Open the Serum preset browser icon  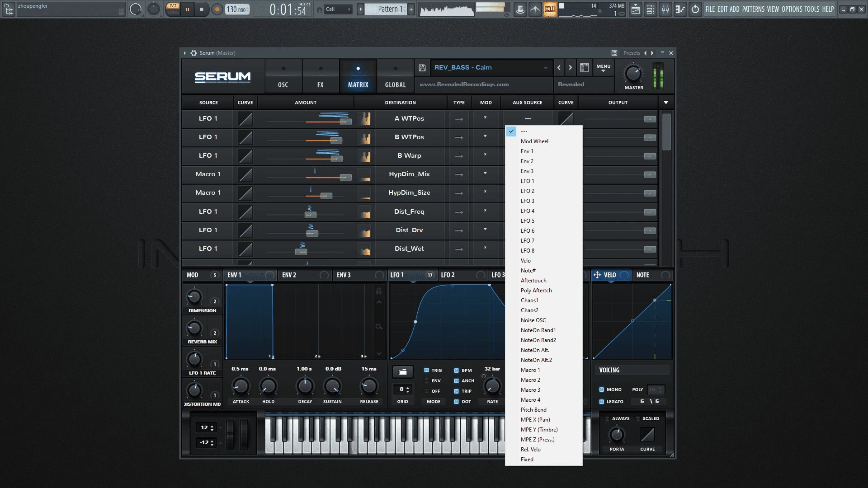[x=585, y=68]
